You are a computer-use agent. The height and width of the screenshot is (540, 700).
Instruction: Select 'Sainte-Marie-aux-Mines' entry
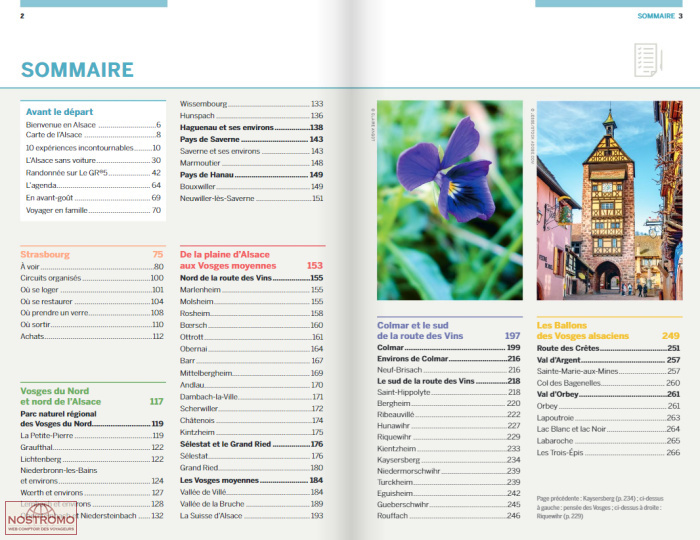pos(608,371)
